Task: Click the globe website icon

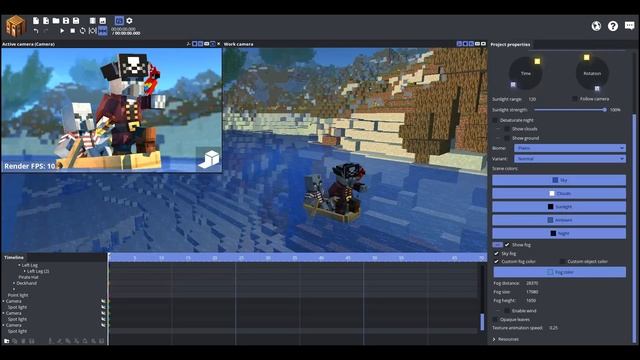Action: coord(596,26)
